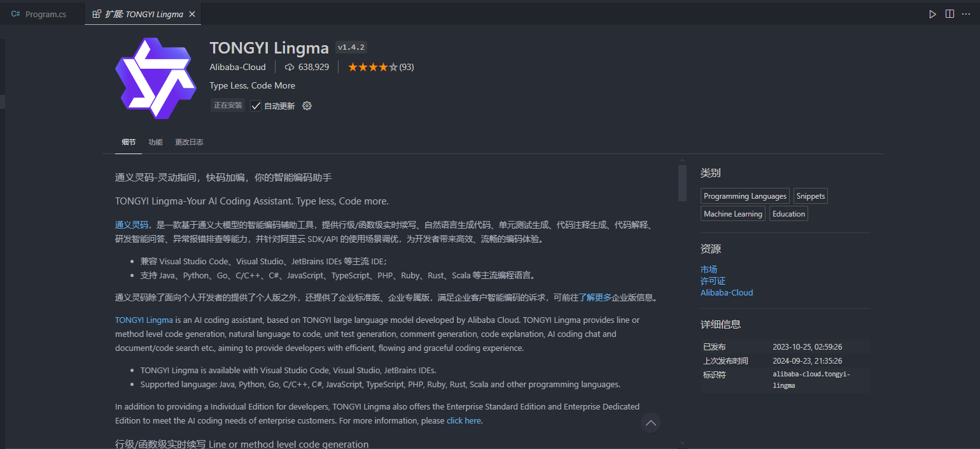Image resolution: width=980 pixels, height=449 pixels.
Task: Click the scrollbar up arrow
Action: [682, 160]
